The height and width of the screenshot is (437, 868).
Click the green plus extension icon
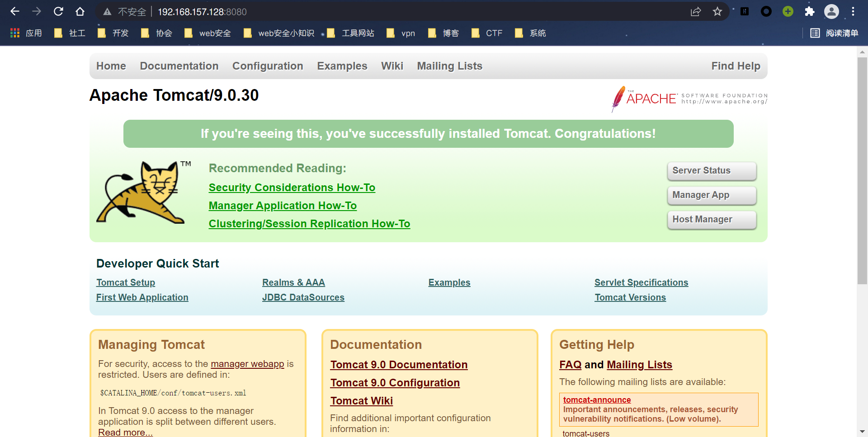point(788,12)
